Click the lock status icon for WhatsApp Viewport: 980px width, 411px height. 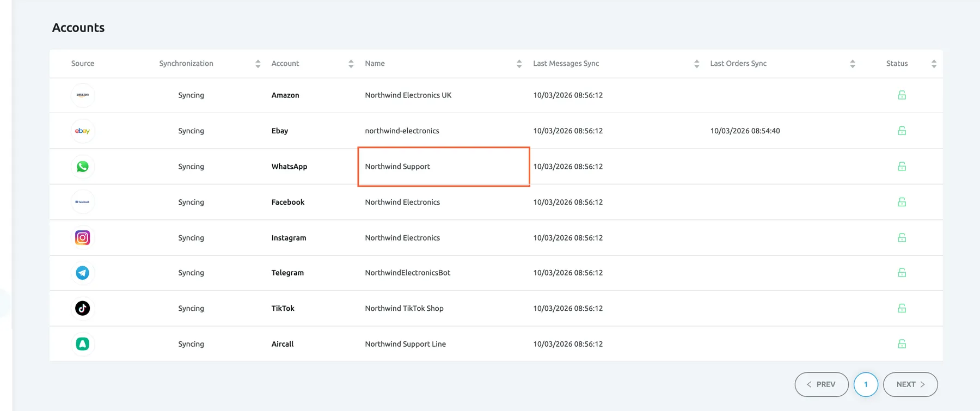[x=902, y=167]
